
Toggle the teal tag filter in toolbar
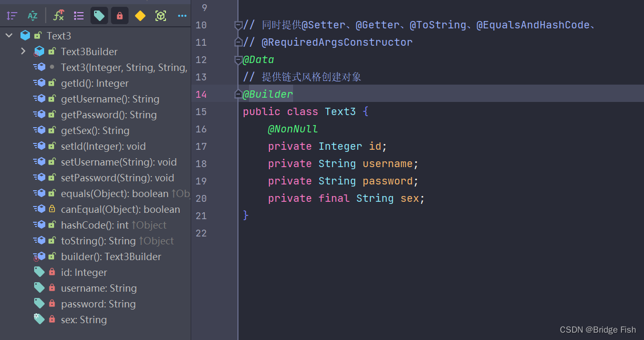coord(99,16)
